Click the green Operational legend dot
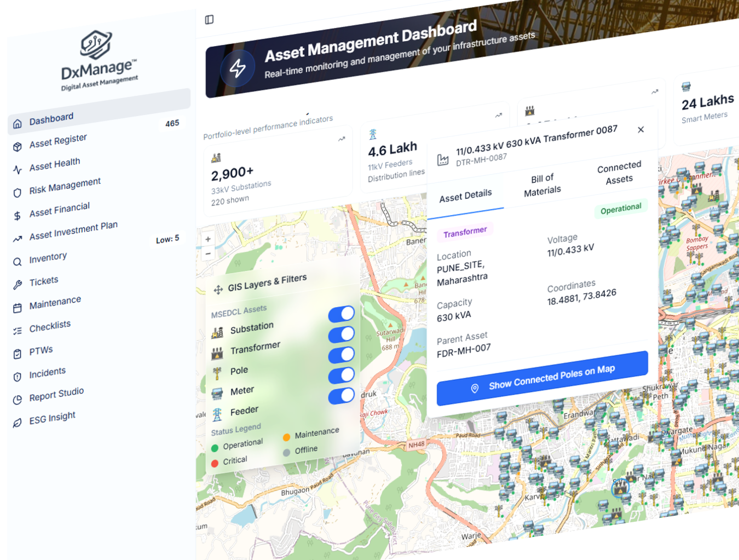 point(215,448)
